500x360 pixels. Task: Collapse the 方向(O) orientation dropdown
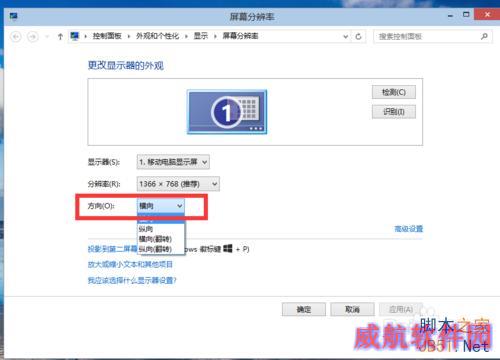[x=161, y=206]
